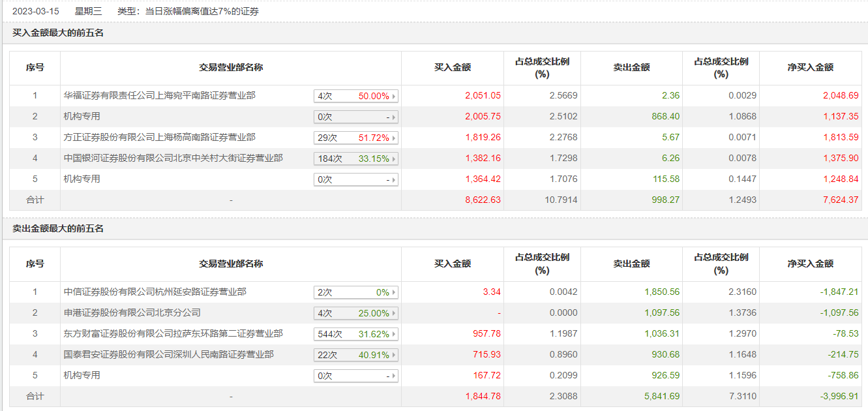
Task: Click the 申港证券北京分公司 name
Action: (x=132, y=312)
